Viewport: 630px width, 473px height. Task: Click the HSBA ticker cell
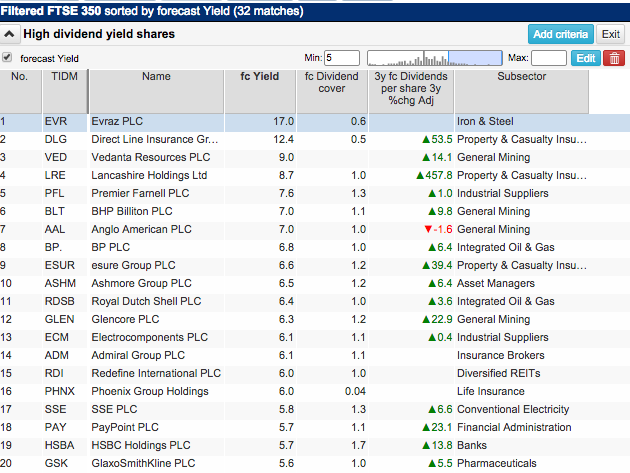tap(59, 446)
